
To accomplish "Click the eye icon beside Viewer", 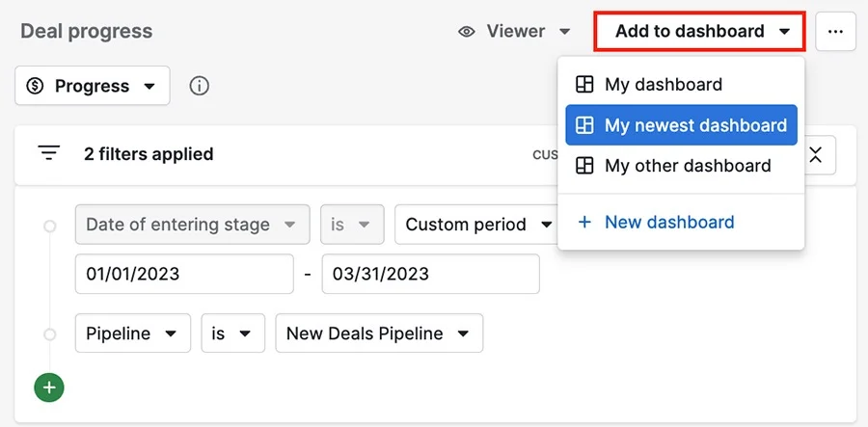I will click(467, 32).
